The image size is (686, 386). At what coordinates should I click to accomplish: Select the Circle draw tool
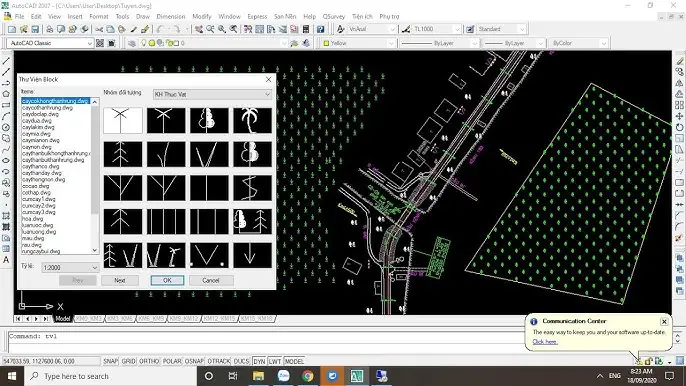pyautogui.click(x=6, y=127)
